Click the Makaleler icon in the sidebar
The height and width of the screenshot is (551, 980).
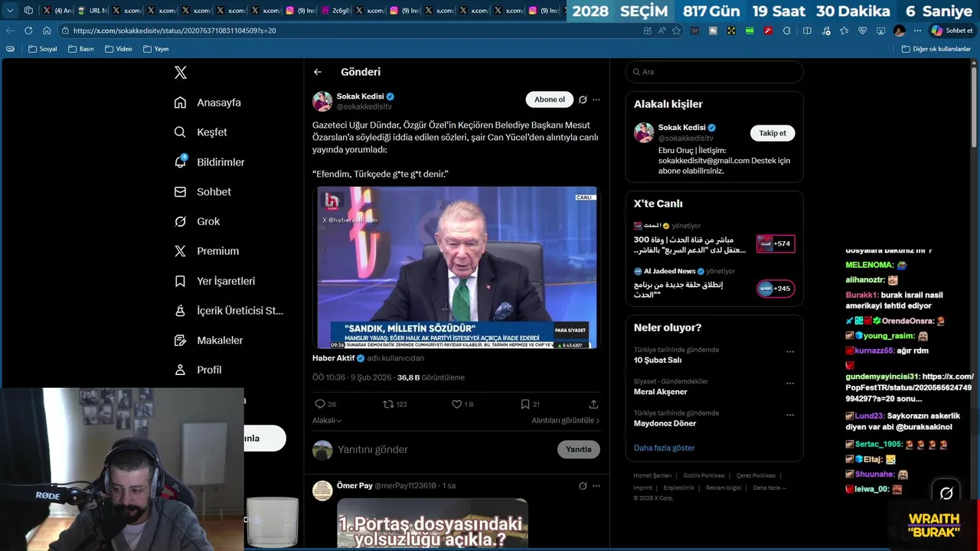click(180, 340)
